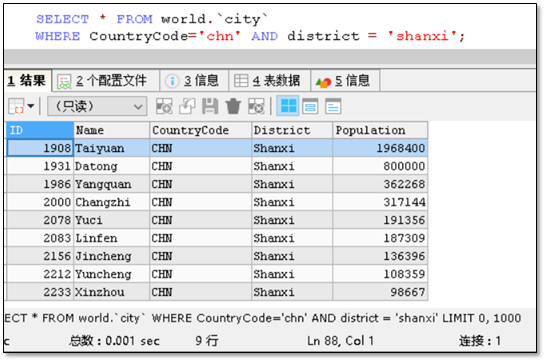Click the result export grid icon

tap(16, 106)
